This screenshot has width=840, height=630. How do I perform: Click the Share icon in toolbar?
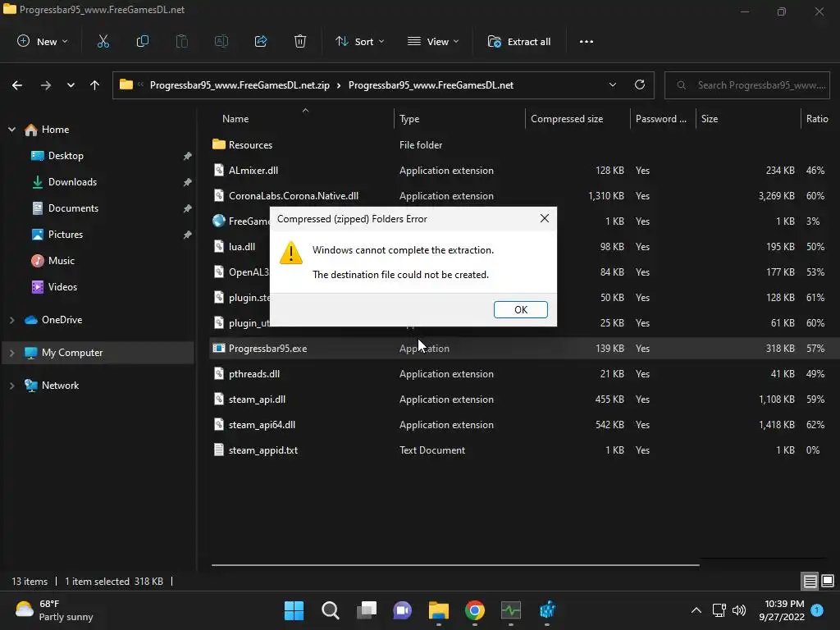coord(261,41)
